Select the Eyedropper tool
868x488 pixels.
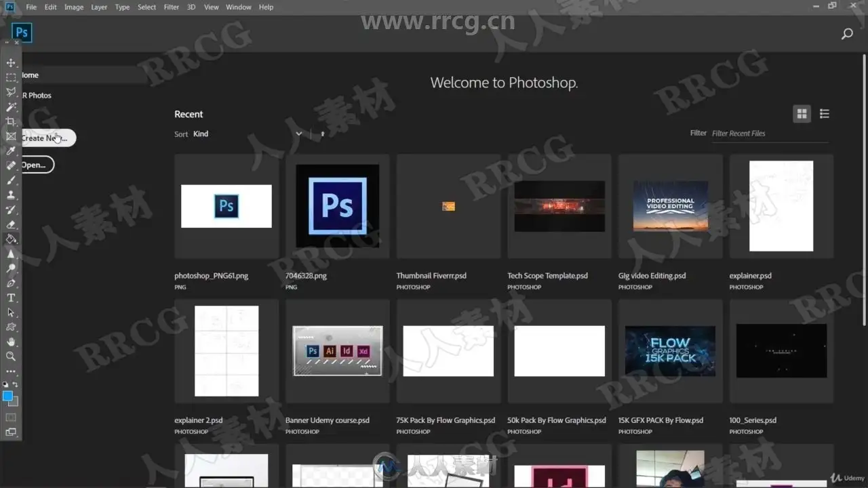[x=11, y=151]
